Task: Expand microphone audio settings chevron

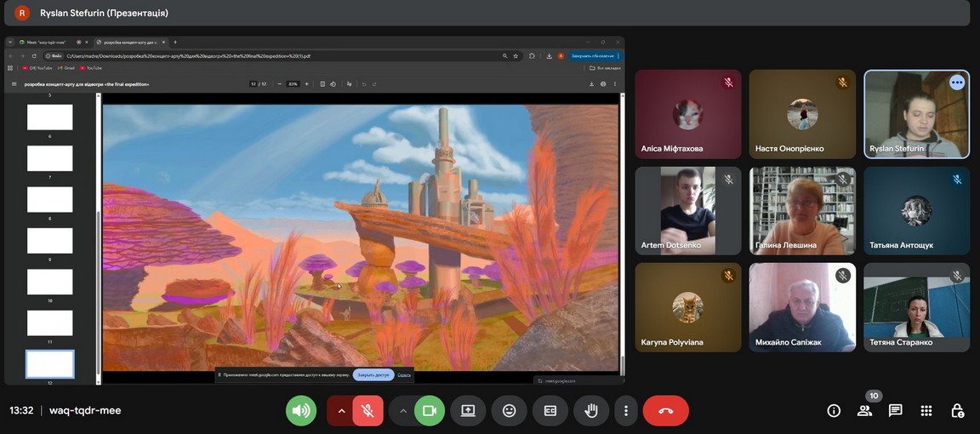Action: point(341,411)
